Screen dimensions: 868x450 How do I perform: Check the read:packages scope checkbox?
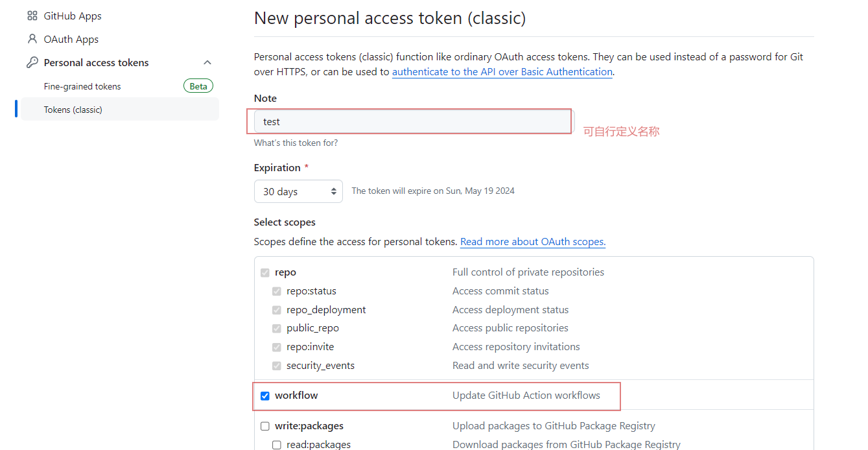pos(277,445)
